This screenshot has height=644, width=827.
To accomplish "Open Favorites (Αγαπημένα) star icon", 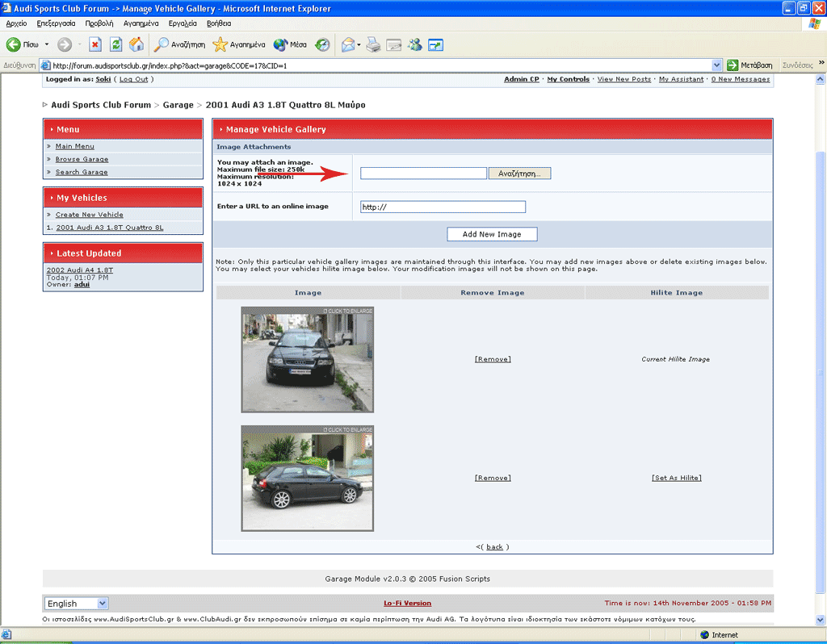I will 238,45.
